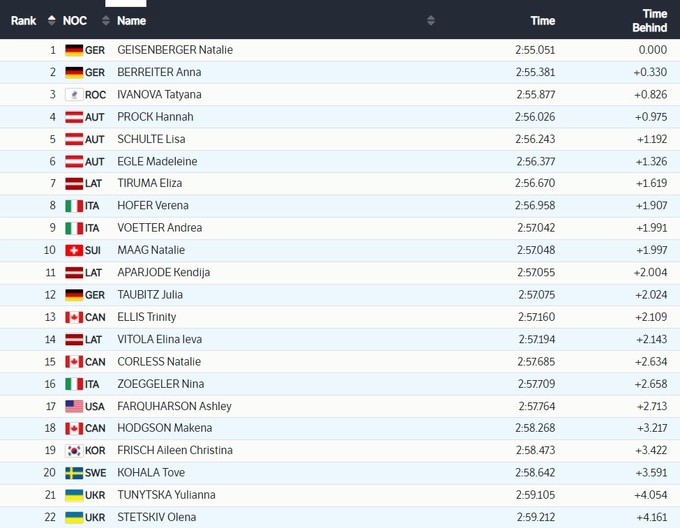Screen dimensions: 680x528
Task: Sort by Name using the sort arrows
Action: pos(431,20)
